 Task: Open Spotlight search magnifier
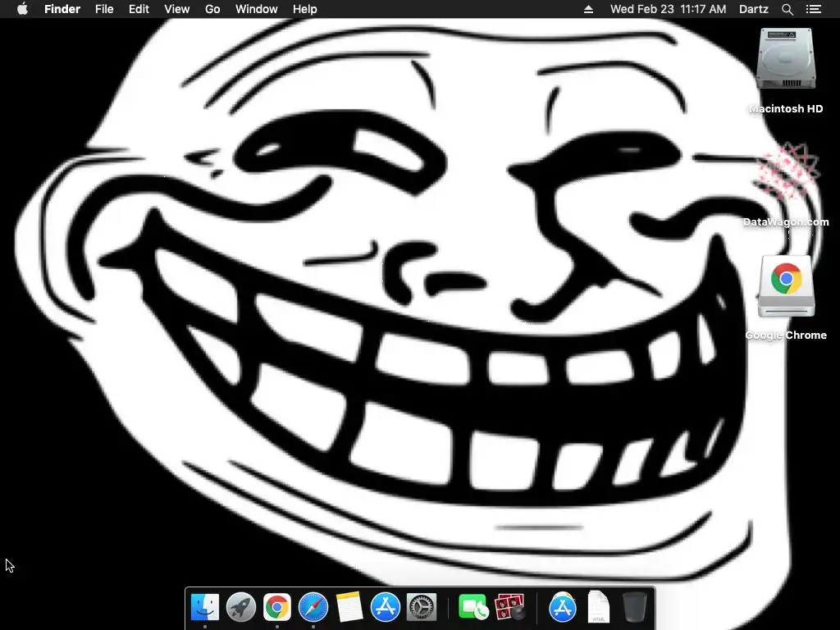click(x=787, y=9)
